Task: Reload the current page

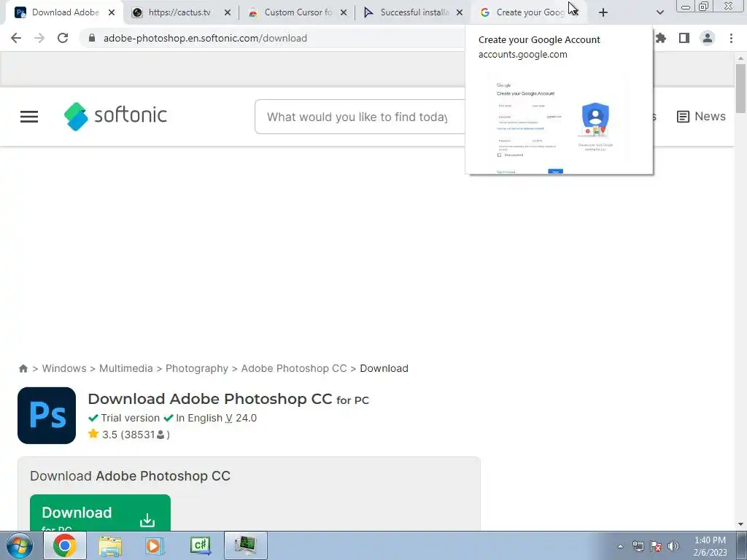Action: [63, 38]
